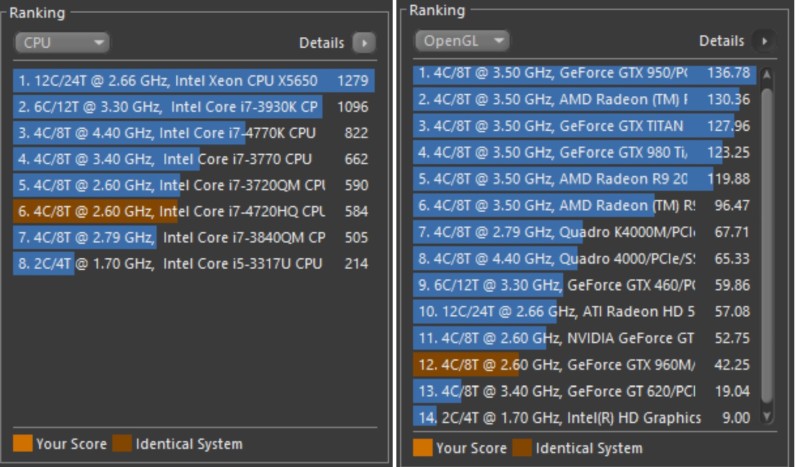Select the NVIDIA GeForce GT row scoring 52.75
Image resolution: width=800 pixels, height=467 pixels.
click(x=585, y=338)
